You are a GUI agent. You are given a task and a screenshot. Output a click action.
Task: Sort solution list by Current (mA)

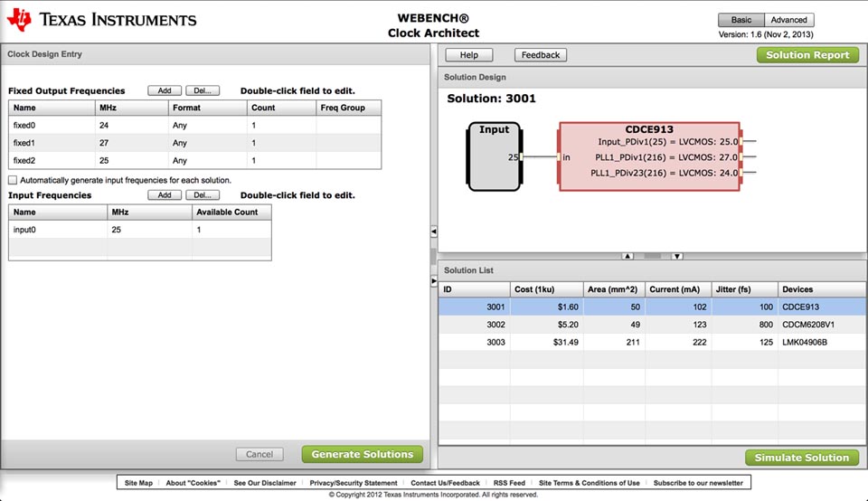(x=678, y=289)
